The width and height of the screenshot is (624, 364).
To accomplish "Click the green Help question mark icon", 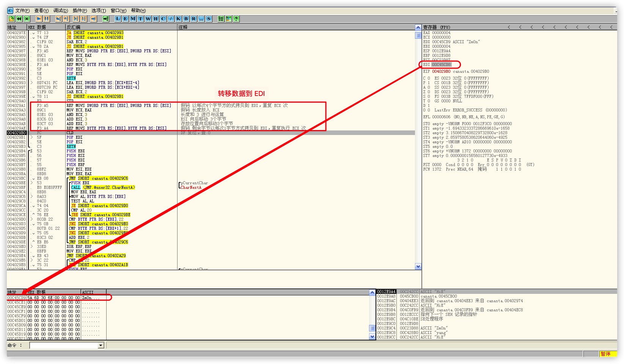I will coord(236,19).
